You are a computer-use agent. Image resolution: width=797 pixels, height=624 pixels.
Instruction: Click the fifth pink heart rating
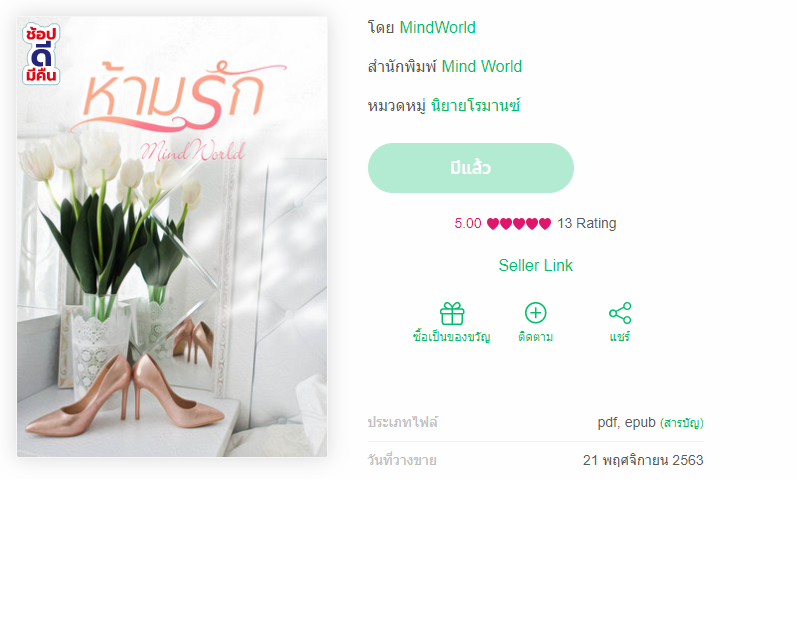pyautogui.click(x=545, y=224)
